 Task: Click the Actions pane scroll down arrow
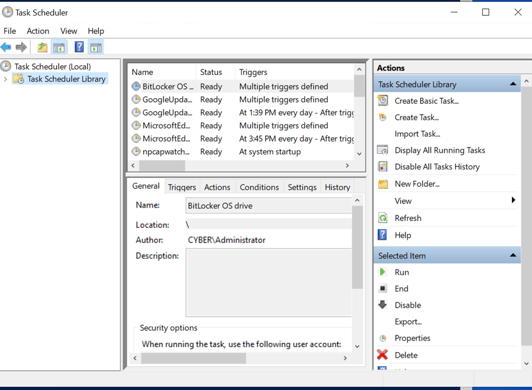click(x=526, y=364)
